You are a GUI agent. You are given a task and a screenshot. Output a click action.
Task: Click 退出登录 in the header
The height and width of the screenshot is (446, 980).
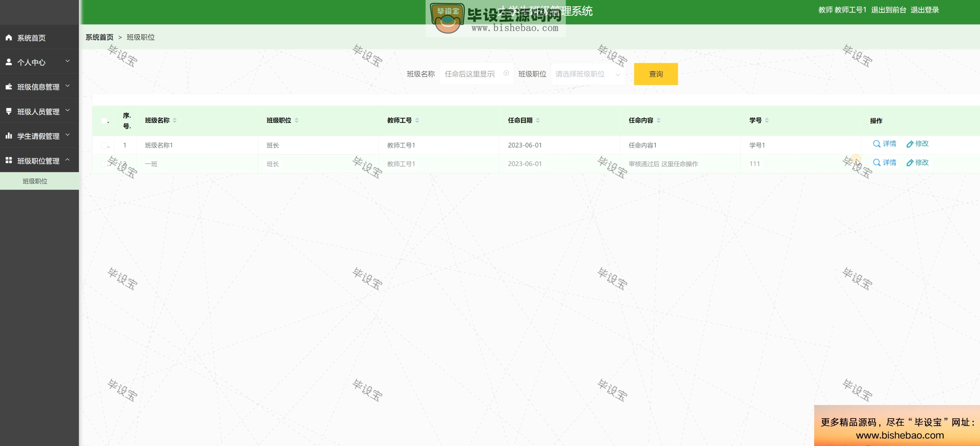tap(924, 10)
